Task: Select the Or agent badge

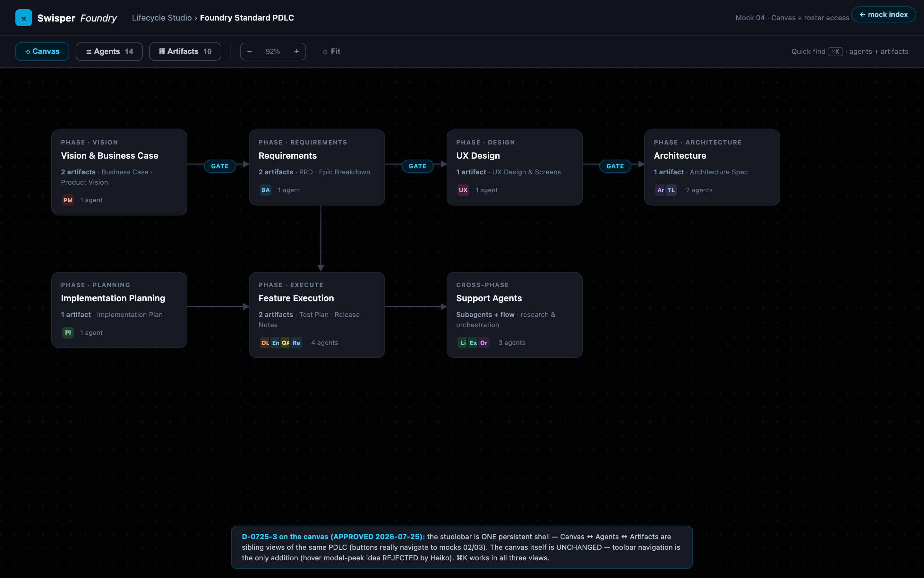Action: (484, 343)
